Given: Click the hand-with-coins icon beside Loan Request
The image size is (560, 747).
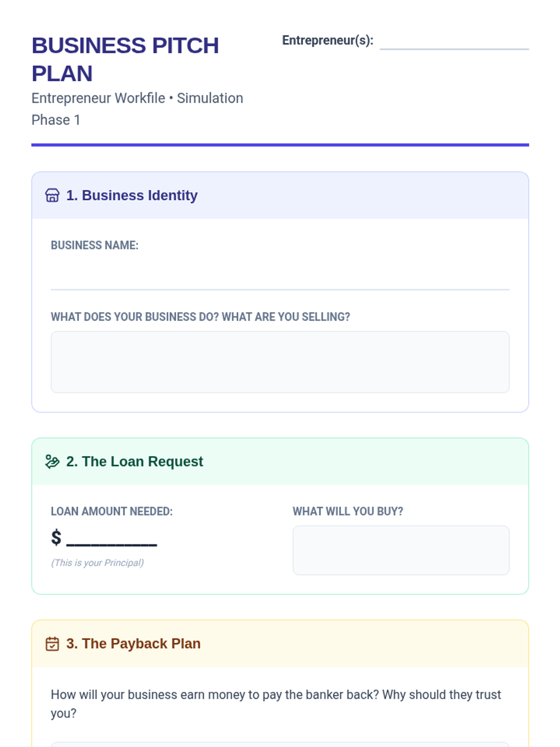Looking at the screenshot, I should tap(52, 461).
